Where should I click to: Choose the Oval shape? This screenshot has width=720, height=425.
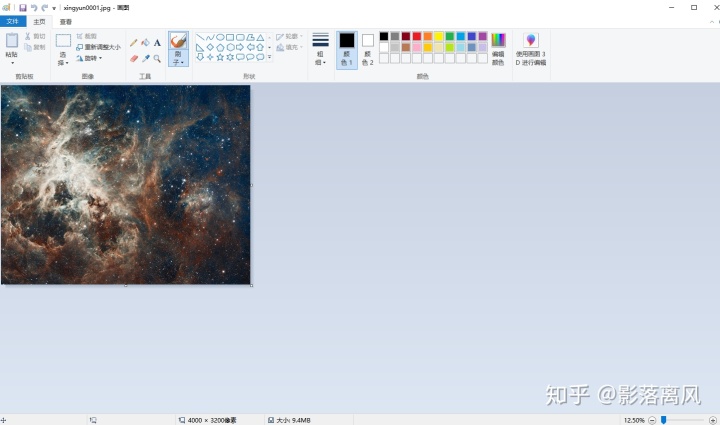click(220, 37)
